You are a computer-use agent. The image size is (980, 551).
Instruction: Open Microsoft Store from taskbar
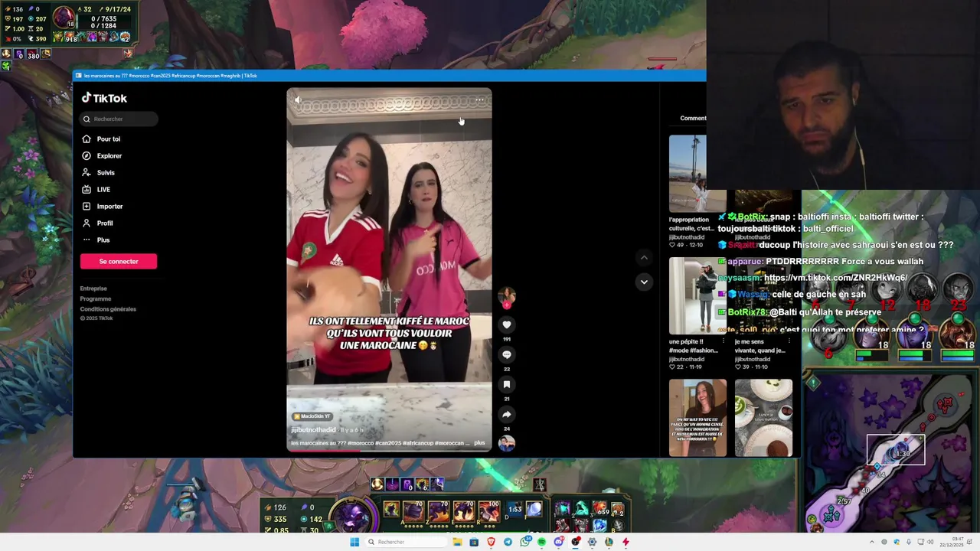click(x=474, y=542)
